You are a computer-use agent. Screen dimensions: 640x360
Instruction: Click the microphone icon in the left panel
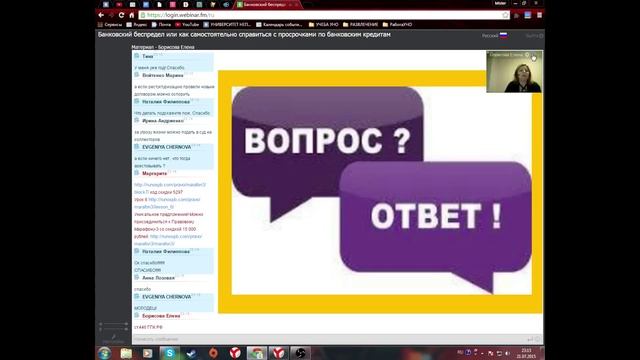[113, 337]
